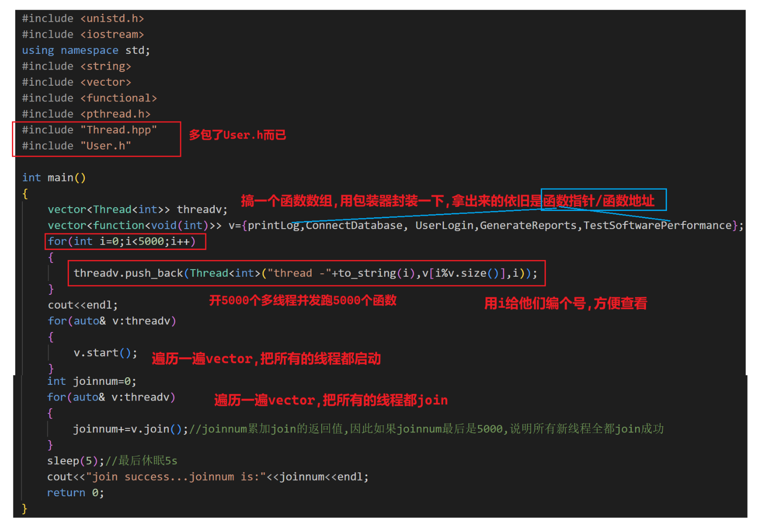Image resolution: width=758 pixels, height=532 pixels.
Task: Click the for loop above 'joinnum+=v.join();'
Action: (111, 397)
